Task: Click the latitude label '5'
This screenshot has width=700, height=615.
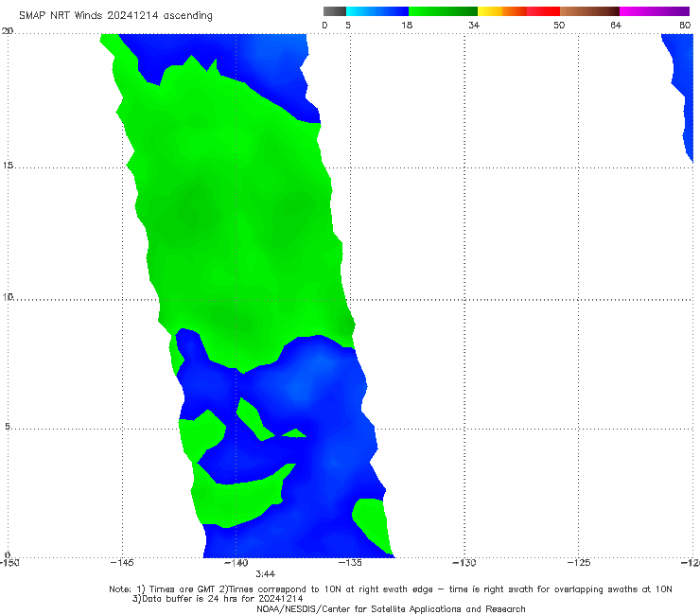Action: point(8,426)
